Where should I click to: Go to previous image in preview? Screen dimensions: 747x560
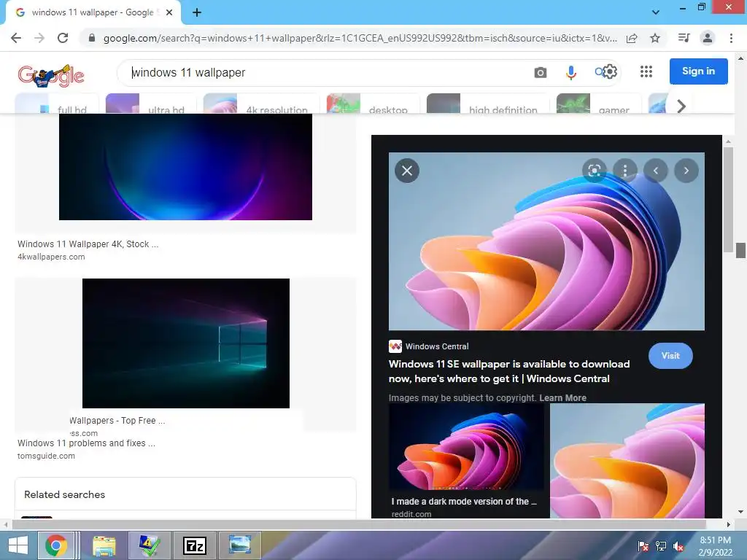click(x=656, y=171)
